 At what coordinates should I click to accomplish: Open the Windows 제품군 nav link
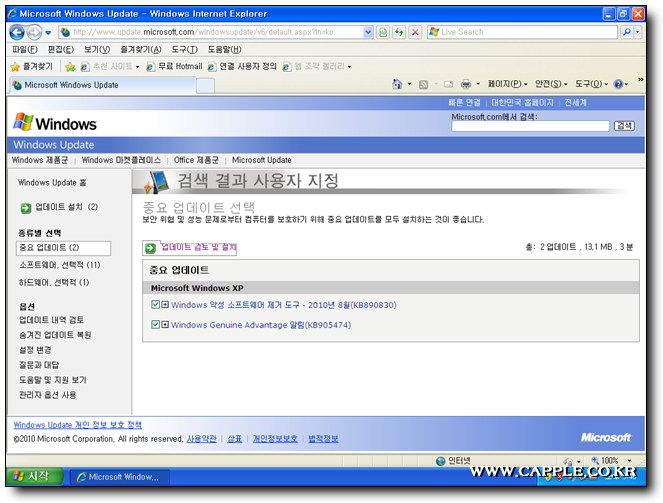pyautogui.click(x=40, y=160)
